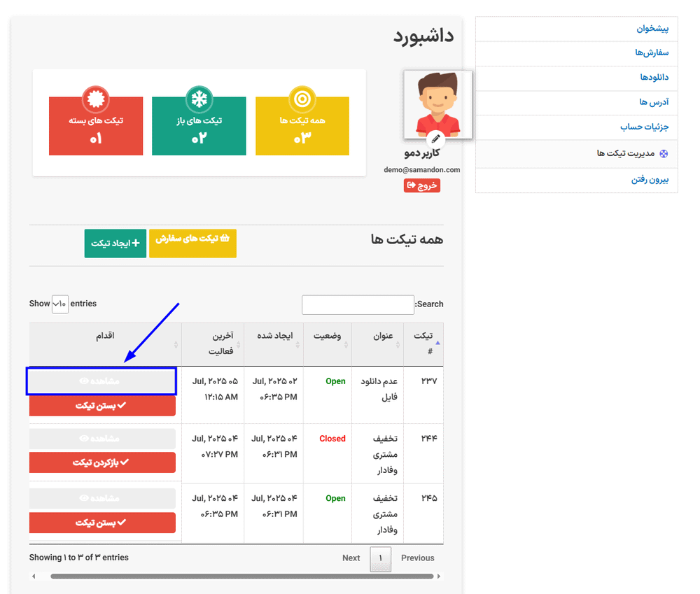Click بستن تیکت for ticket ۲۳۷
The width and height of the screenshot is (700, 594).
pos(102,405)
